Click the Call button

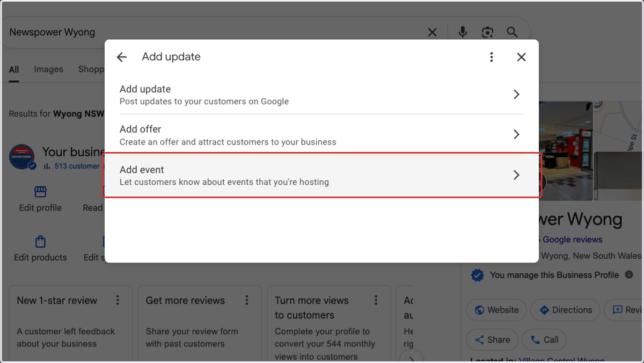[x=544, y=340]
